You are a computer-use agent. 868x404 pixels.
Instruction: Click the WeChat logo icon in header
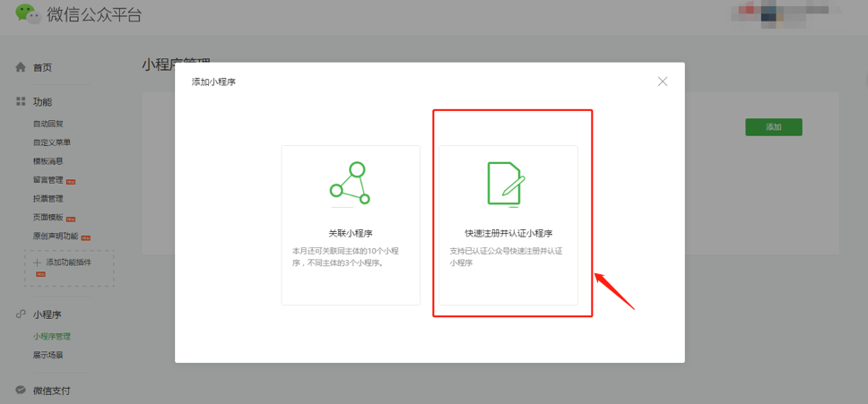point(28,14)
